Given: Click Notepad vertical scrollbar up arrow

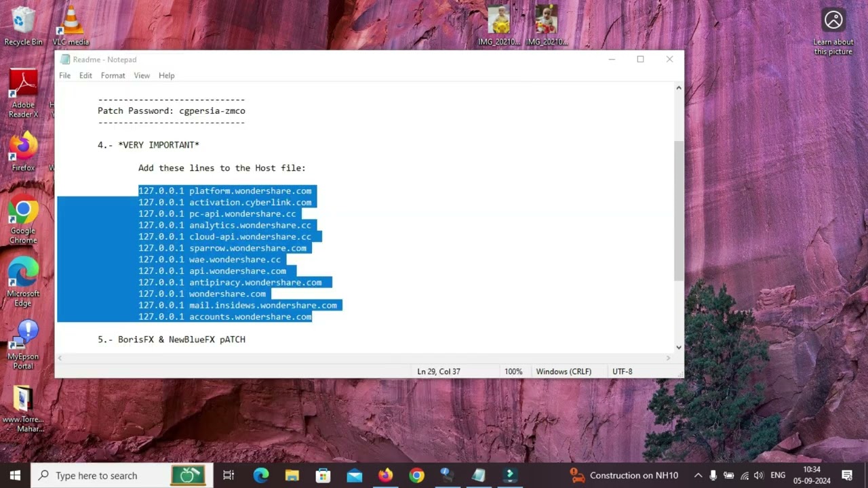Looking at the screenshot, I should [678, 88].
